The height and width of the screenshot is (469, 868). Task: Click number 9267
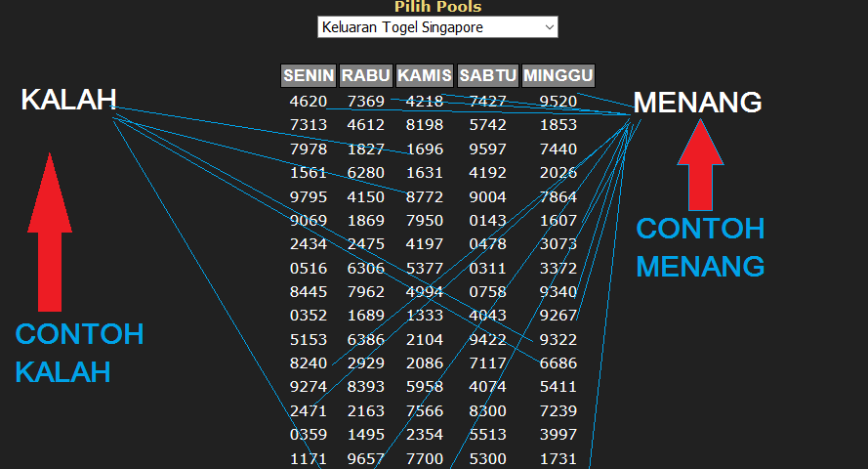[x=558, y=316]
